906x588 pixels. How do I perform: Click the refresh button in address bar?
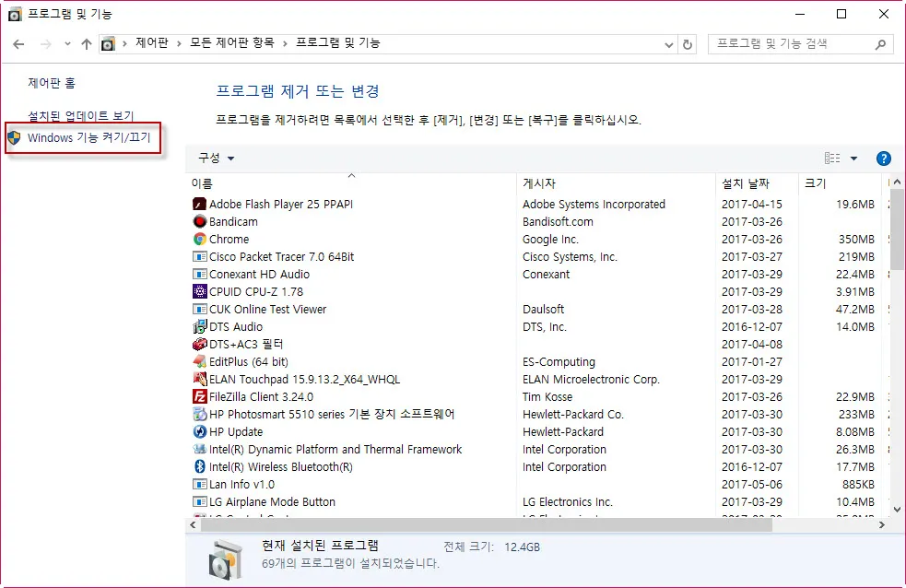point(687,44)
